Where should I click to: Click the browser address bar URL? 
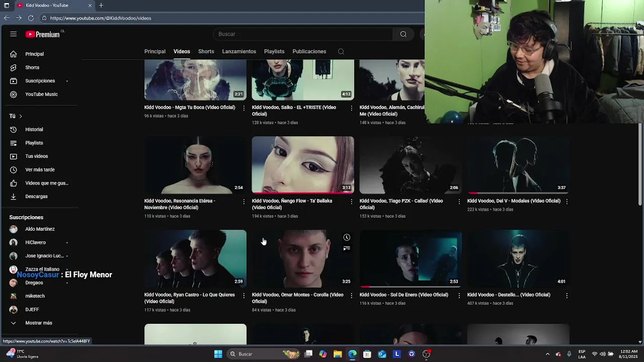click(x=101, y=18)
